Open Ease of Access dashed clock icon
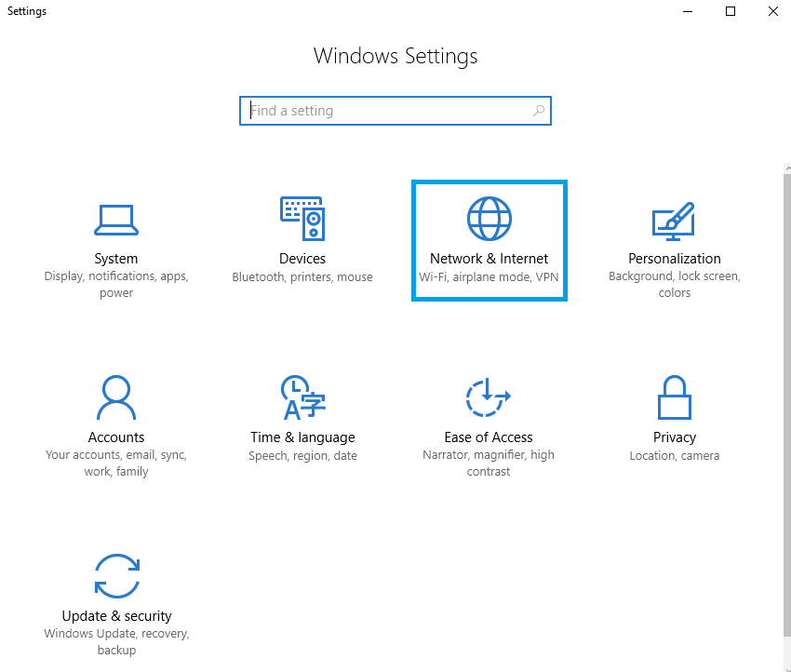This screenshot has width=791, height=672. [488, 397]
